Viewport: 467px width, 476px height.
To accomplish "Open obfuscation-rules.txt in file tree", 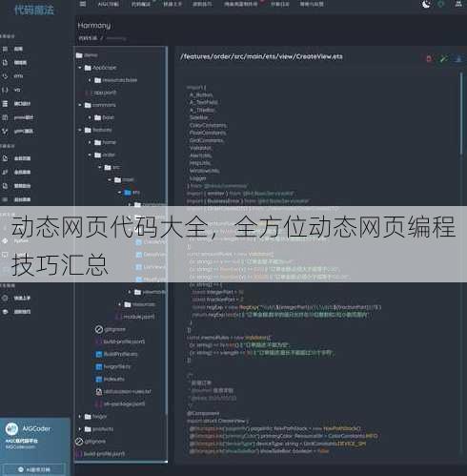I will pos(124,392).
